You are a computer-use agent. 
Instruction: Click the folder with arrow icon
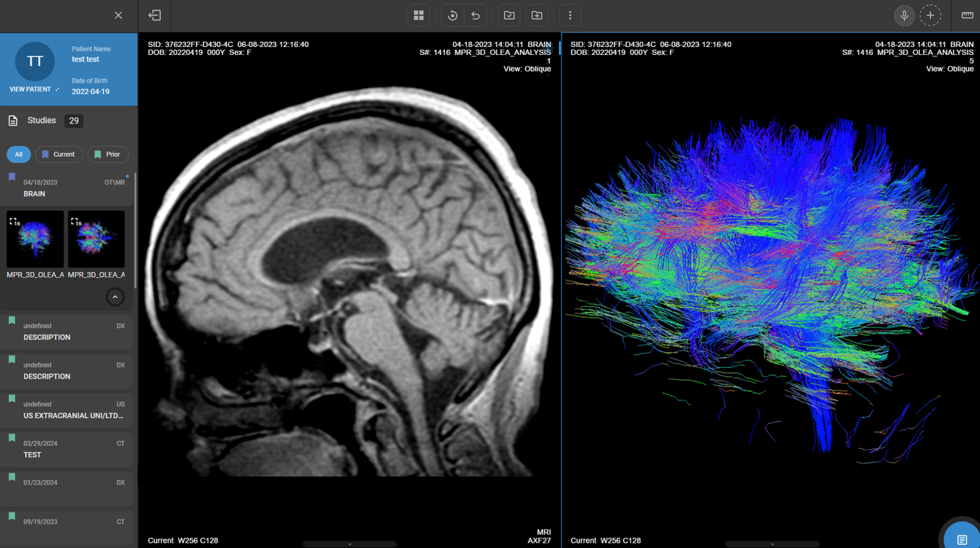[x=537, y=15]
